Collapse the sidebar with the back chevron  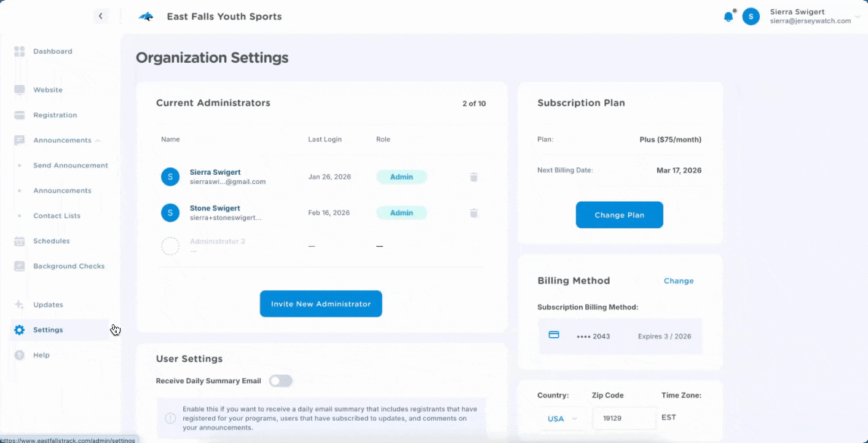click(101, 17)
